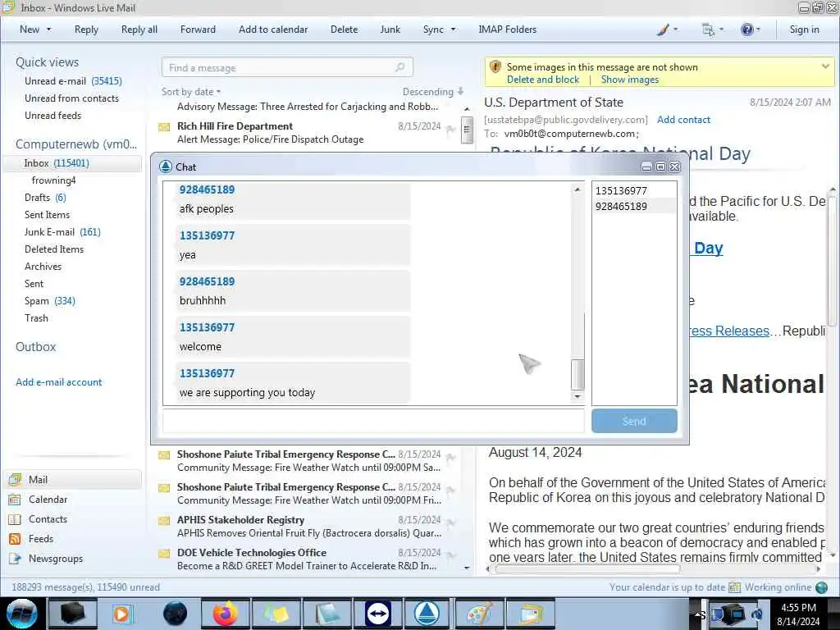The height and width of the screenshot is (630, 840).
Task: Open the Paint palette taskbar icon
Action: point(478,614)
